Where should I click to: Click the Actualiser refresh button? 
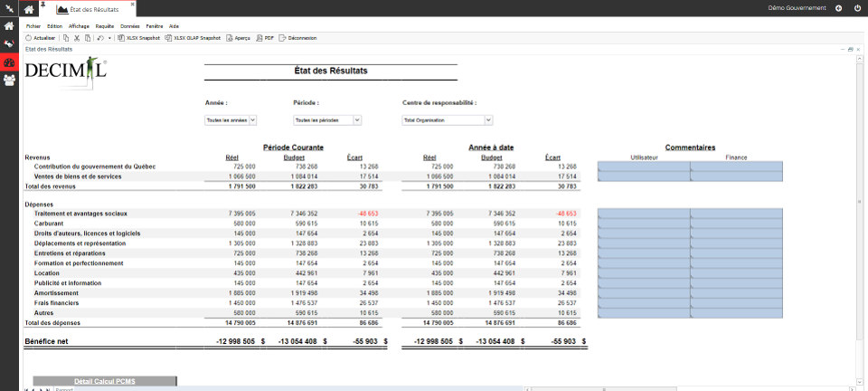(41, 38)
